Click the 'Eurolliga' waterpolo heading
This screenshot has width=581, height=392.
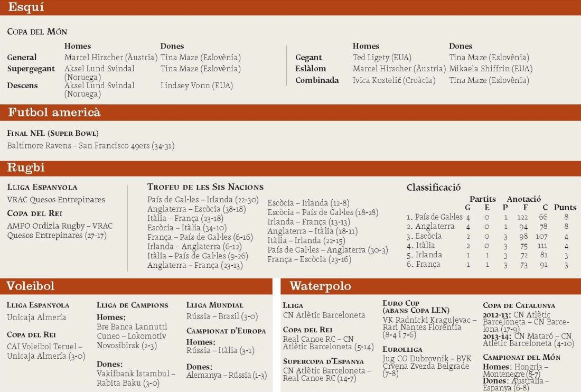[x=402, y=349]
